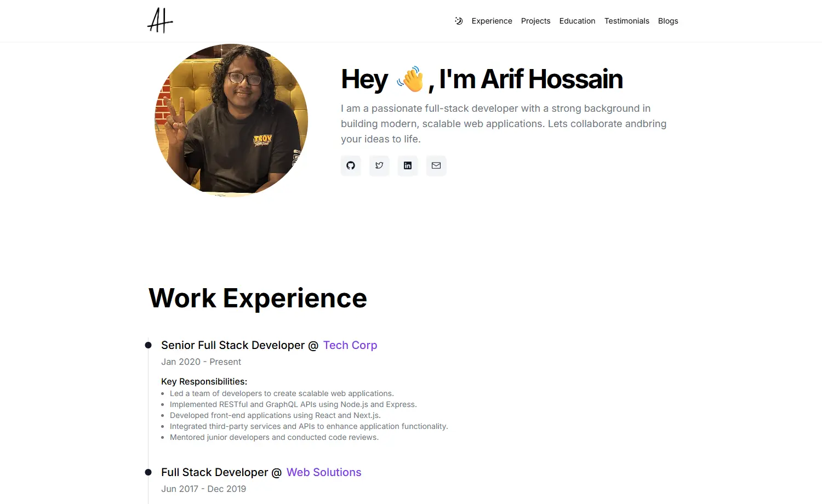The image size is (822, 504).
Task: Toggle dark mode moon icon
Action: (459, 21)
